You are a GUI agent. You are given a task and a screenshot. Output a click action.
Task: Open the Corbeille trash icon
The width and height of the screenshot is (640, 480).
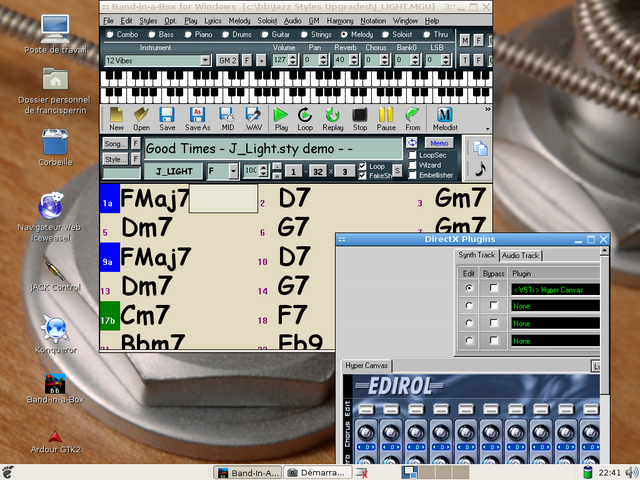point(55,142)
